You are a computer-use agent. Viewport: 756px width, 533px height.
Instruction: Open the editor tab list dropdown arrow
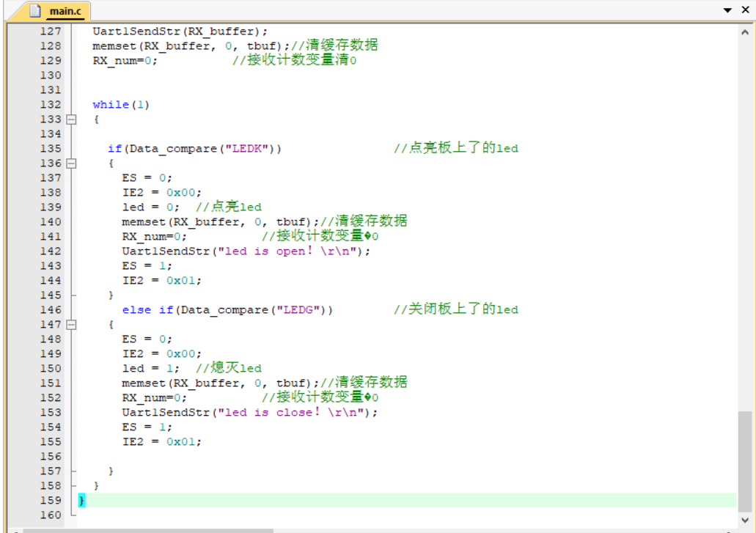(727, 10)
